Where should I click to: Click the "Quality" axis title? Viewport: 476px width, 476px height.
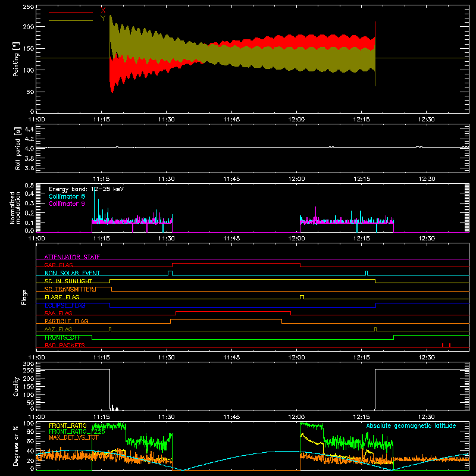click(x=16, y=386)
